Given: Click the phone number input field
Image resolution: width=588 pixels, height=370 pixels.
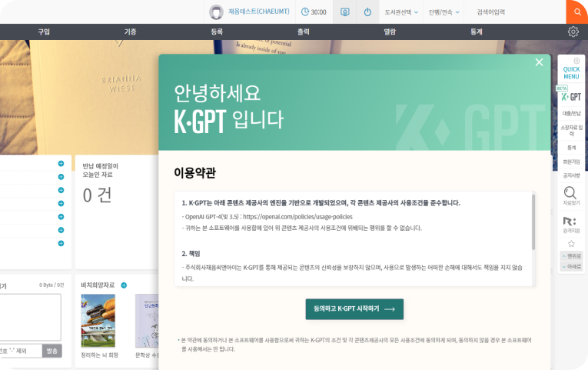Looking at the screenshot, I should pyautogui.click(x=21, y=351).
